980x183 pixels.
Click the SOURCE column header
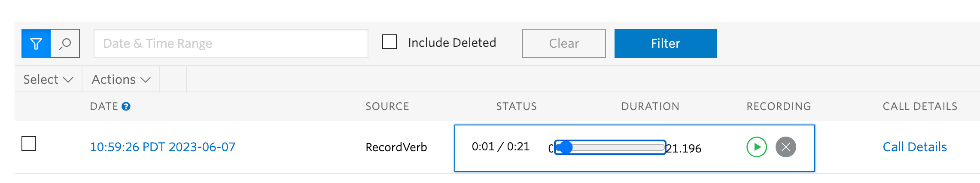(x=387, y=107)
